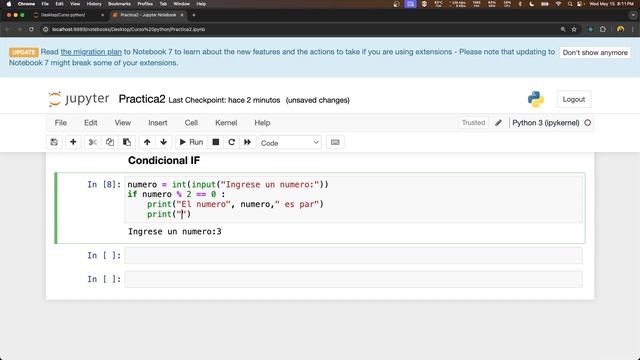
Task: Go back in browser history
Action: 7,29
